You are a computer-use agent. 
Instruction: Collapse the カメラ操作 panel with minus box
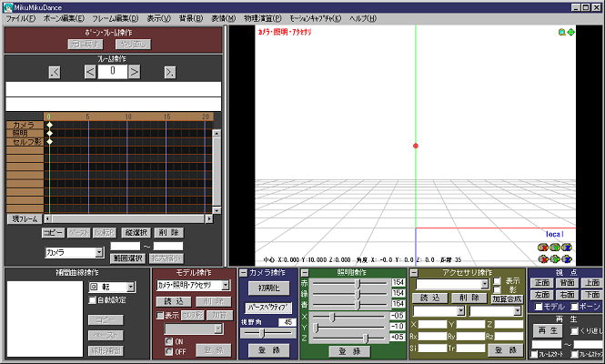243,273
